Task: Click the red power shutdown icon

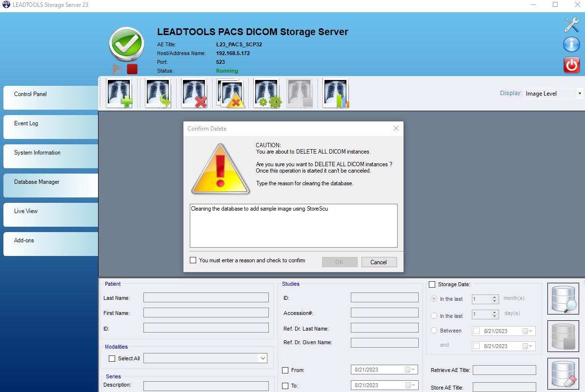Action: tap(571, 65)
